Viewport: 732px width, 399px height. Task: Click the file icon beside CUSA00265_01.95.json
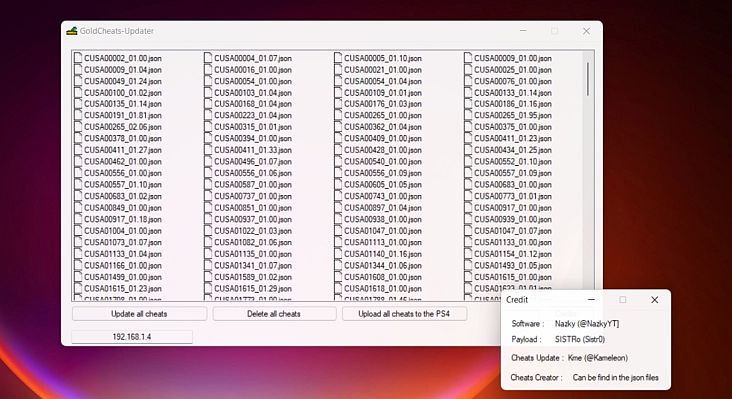pos(468,115)
